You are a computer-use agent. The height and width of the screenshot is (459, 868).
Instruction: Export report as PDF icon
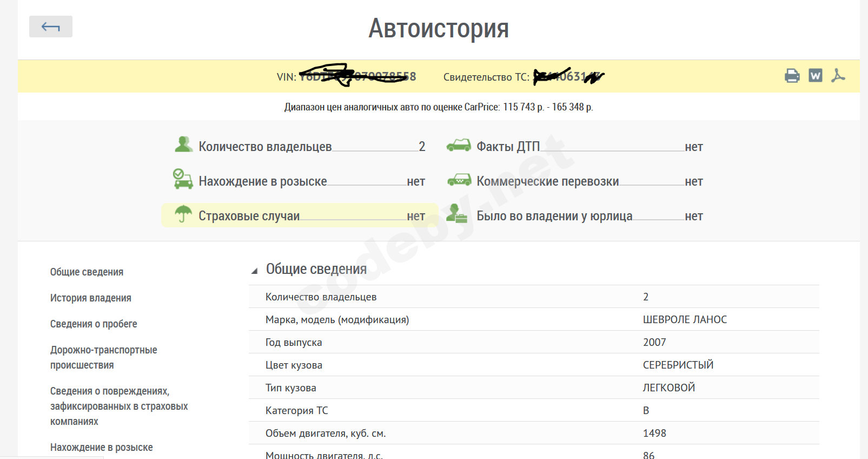[838, 76]
